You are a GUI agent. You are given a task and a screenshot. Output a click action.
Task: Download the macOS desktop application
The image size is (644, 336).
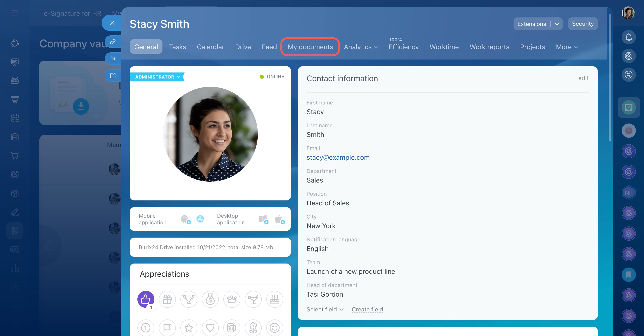coord(279,219)
